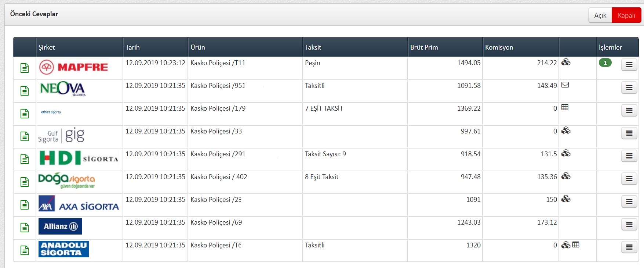
Task: Open the actions menu in Anadolu Sigorta row
Action: coord(629,247)
